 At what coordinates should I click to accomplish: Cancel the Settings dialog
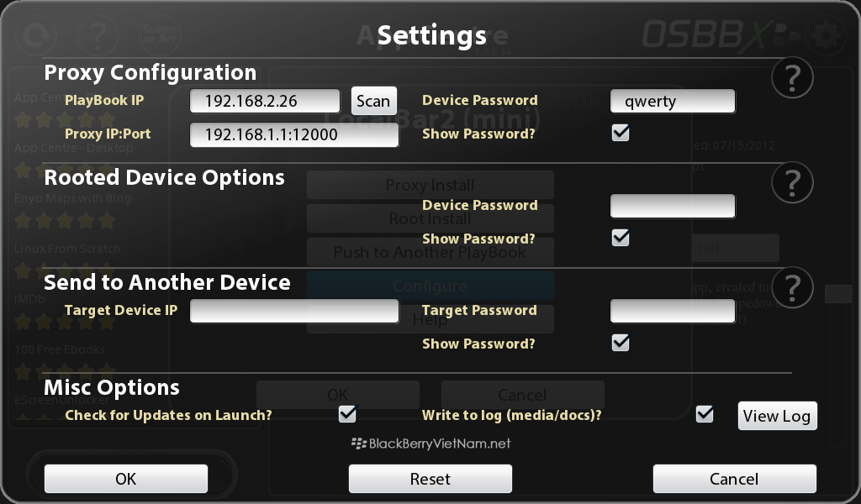734,479
